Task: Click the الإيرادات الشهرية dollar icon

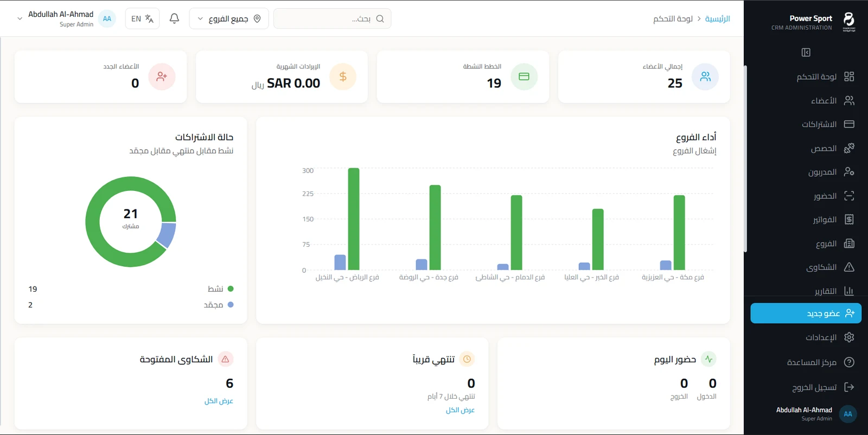Action: tap(343, 76)
